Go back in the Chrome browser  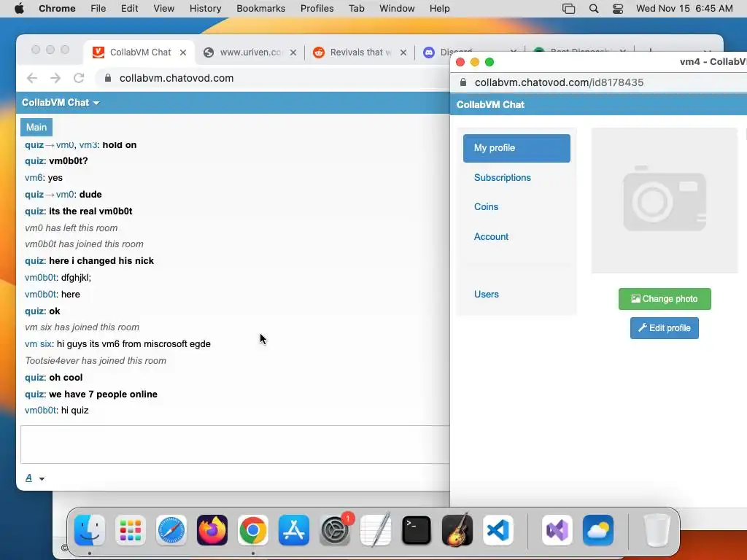point(32,78)
